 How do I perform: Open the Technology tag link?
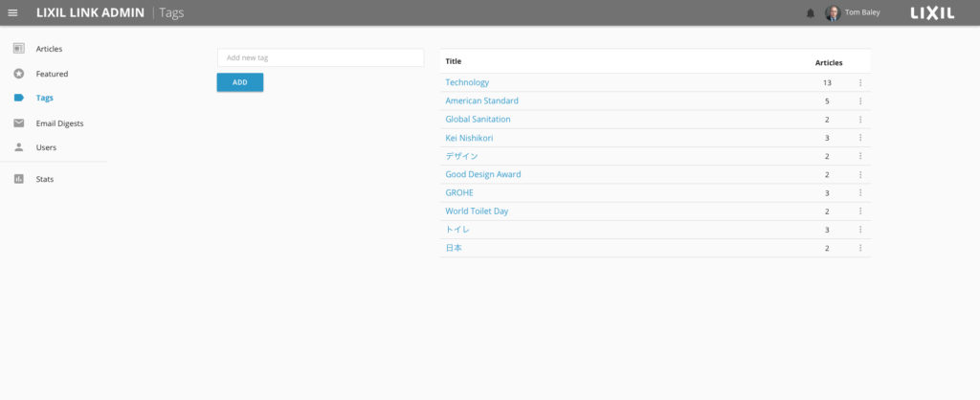click(x=467, y=82)
